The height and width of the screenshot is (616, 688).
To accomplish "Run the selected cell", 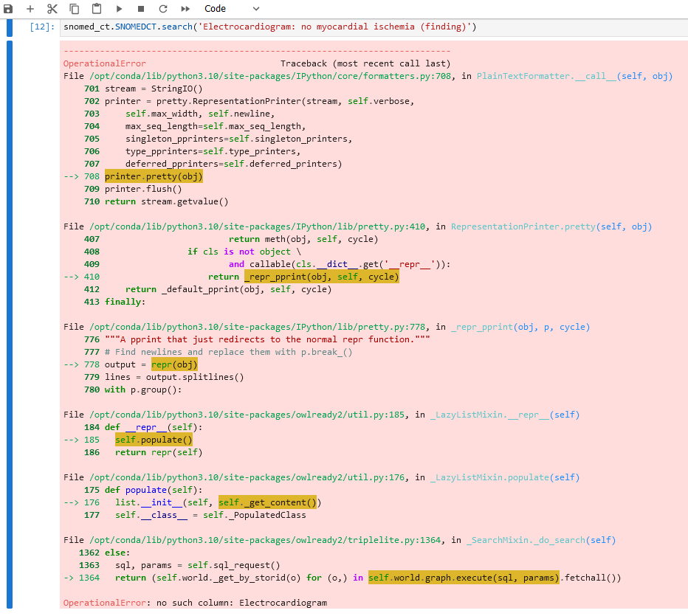I will tap(119, 9).
